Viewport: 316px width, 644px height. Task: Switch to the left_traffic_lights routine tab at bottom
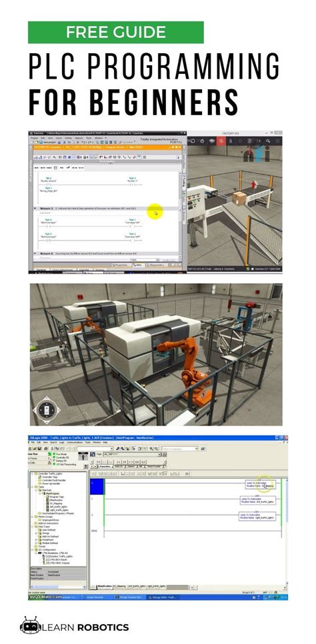pos(137,586)
